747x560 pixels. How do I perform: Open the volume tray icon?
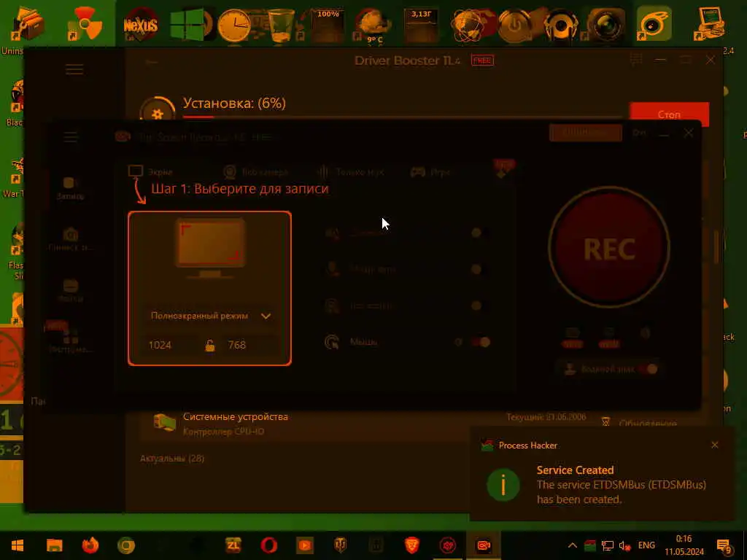624,545
